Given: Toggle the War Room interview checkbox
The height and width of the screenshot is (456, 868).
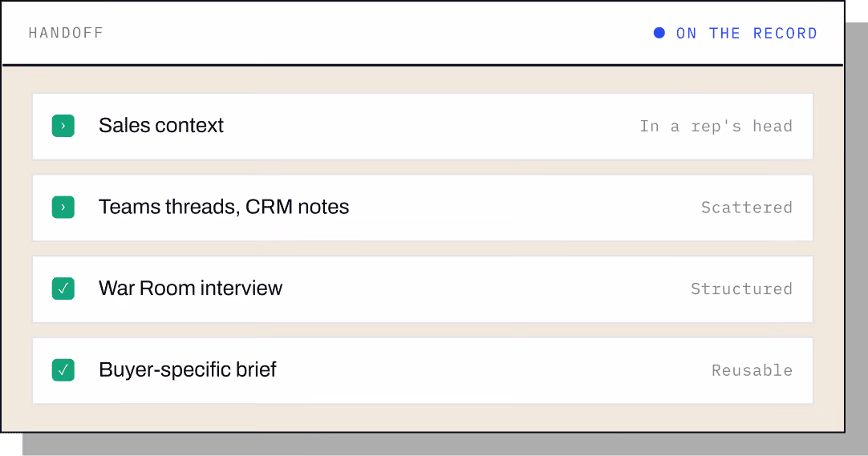Looking at the screenshot, I should [63, 289].
